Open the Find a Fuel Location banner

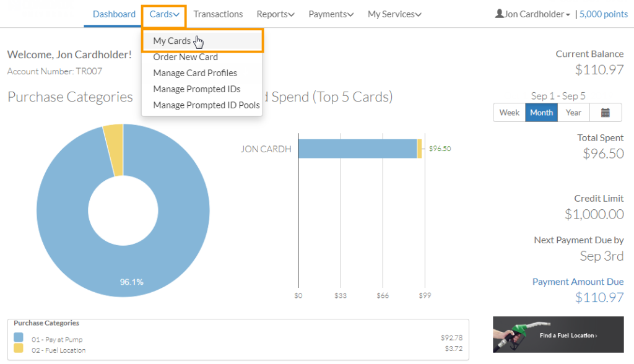coord(558,334)
